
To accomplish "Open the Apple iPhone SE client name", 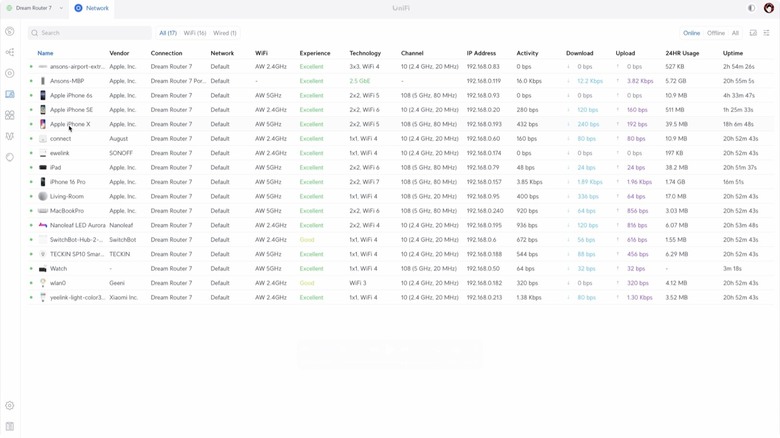I will pos(71,110).
